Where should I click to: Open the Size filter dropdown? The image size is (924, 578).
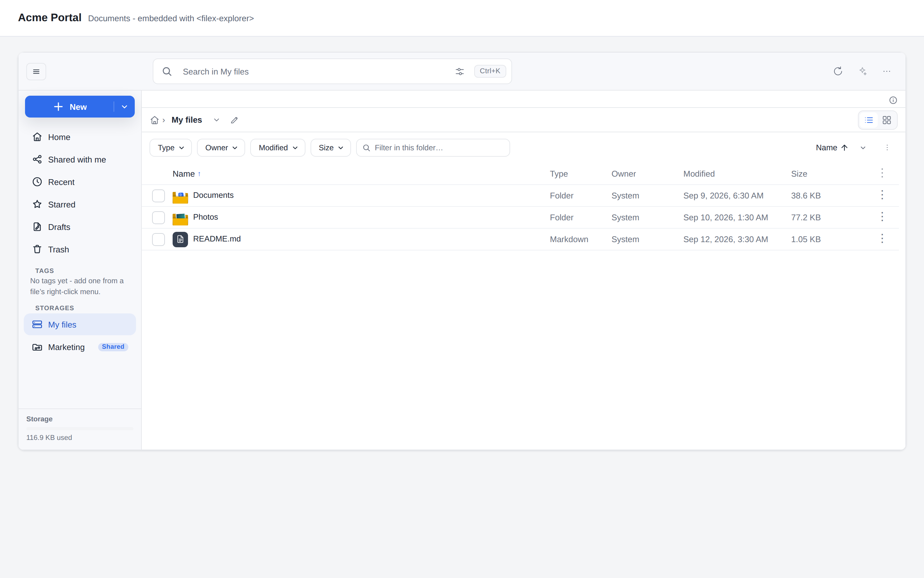[331, 148]
